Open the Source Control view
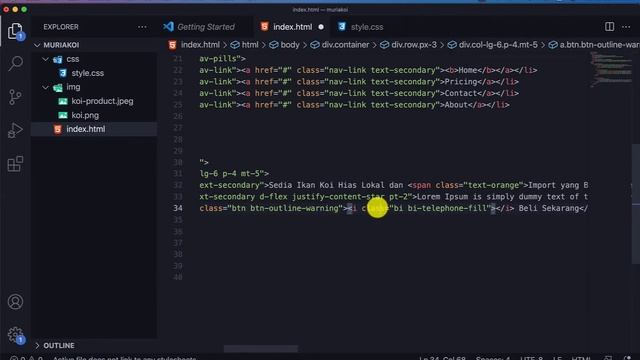The image size is (640, 360). 15,97
